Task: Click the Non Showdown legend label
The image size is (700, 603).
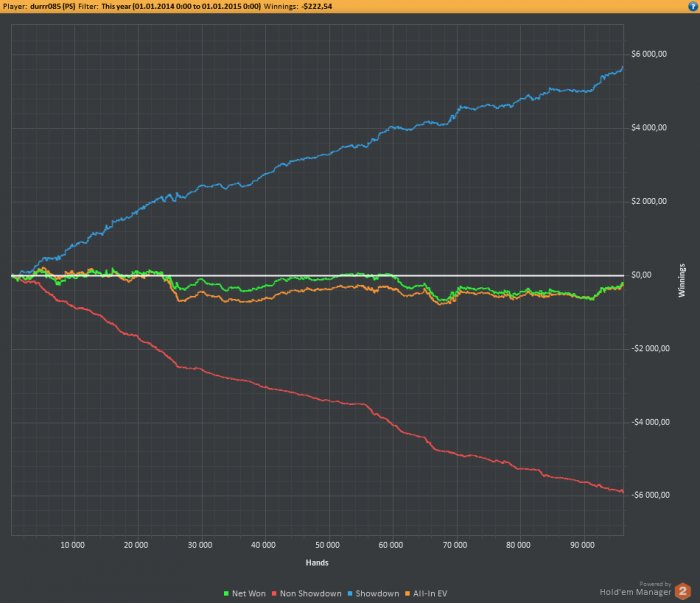Action: (311, 594)
